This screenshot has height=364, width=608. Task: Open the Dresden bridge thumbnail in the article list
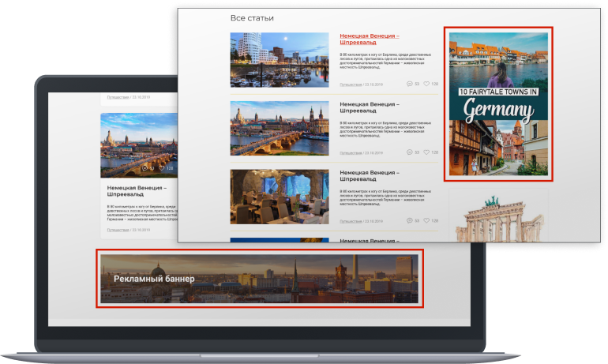point(280,128)
